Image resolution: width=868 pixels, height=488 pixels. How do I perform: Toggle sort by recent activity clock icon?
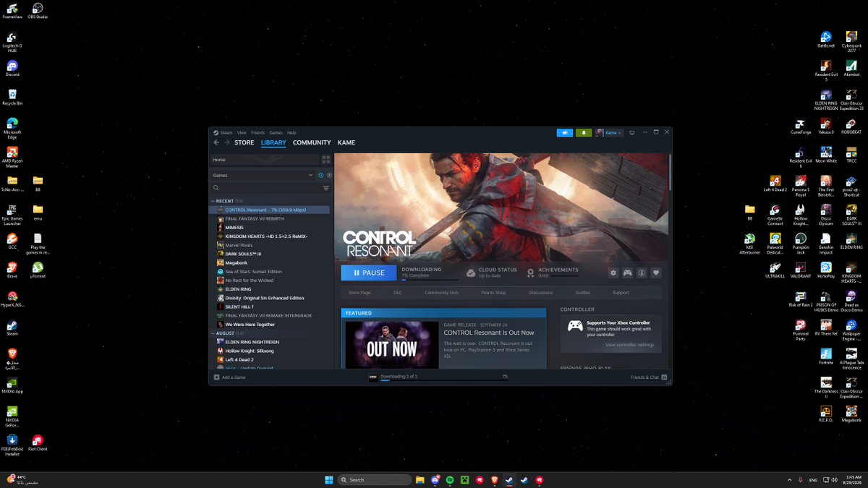[x=321, y=175]
